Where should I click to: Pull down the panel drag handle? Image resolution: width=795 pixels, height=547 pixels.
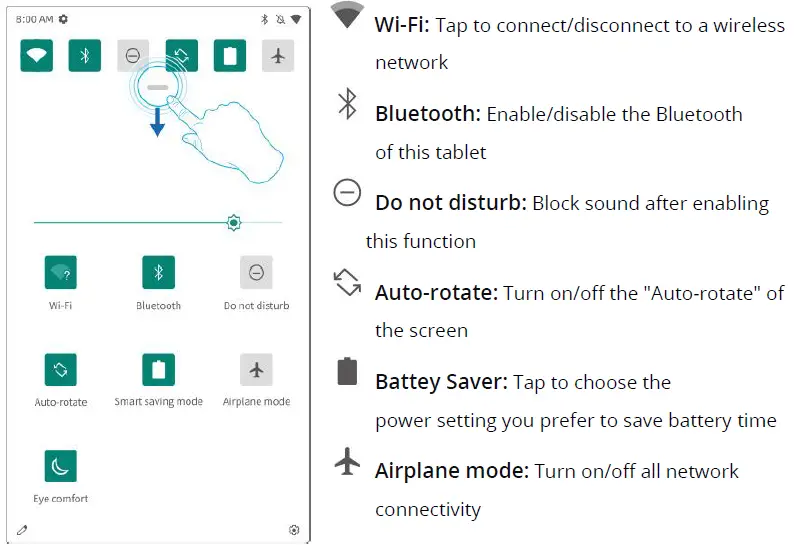158,88
